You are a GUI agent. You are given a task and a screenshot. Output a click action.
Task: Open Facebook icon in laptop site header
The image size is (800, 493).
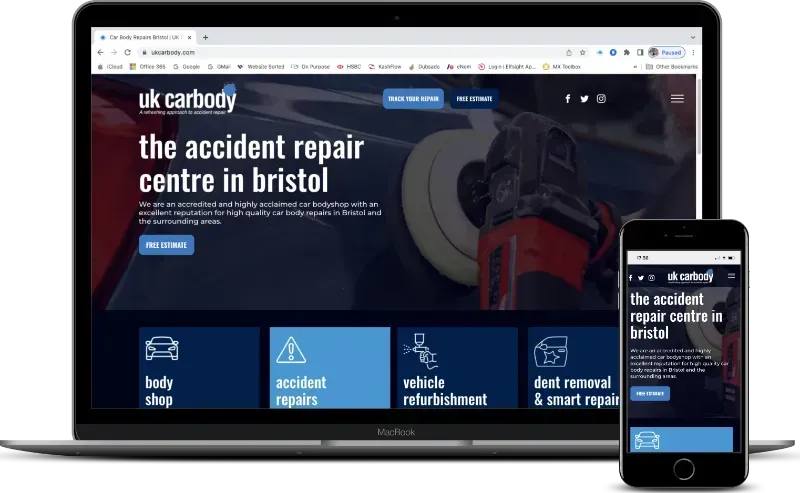(568, 98)
